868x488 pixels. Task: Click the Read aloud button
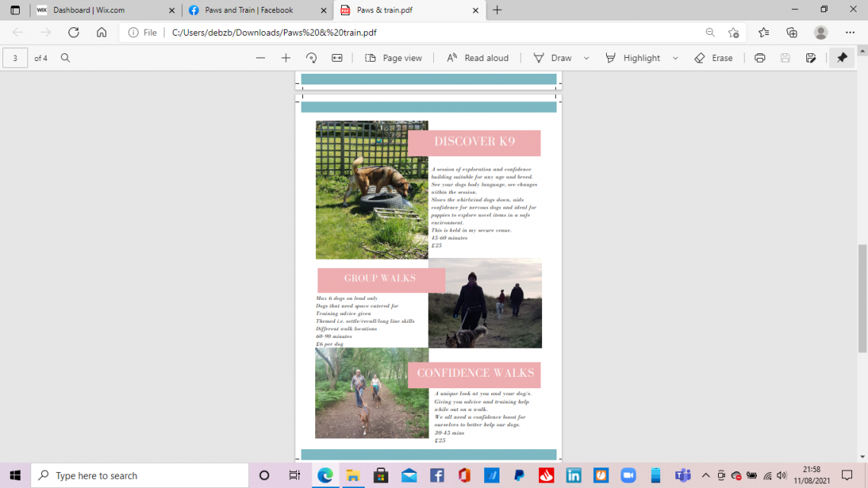tap(477, 58)
